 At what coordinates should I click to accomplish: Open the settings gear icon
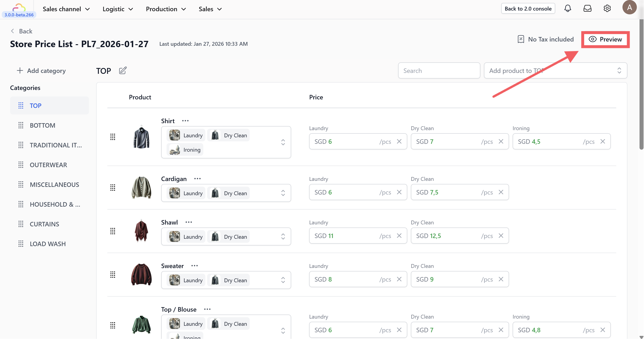coord(607,9)
